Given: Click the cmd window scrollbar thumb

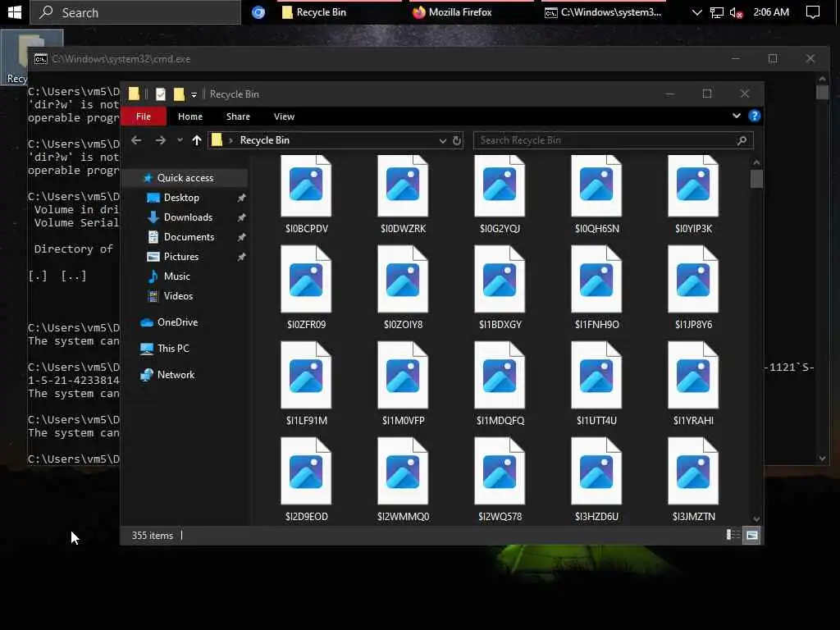Looking at the screenshot, I should [x=822, y=92].
